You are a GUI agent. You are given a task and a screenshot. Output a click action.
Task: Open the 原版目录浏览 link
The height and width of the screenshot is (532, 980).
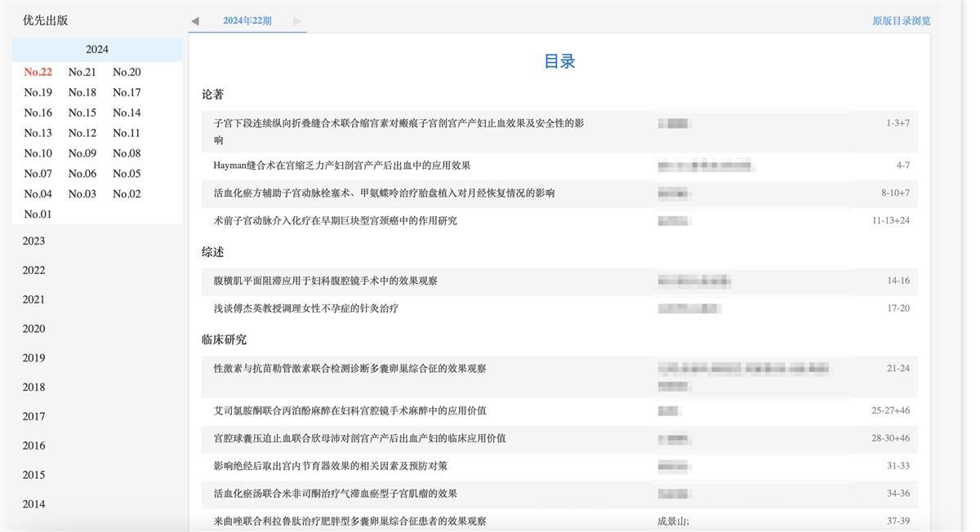click(901, 21)
